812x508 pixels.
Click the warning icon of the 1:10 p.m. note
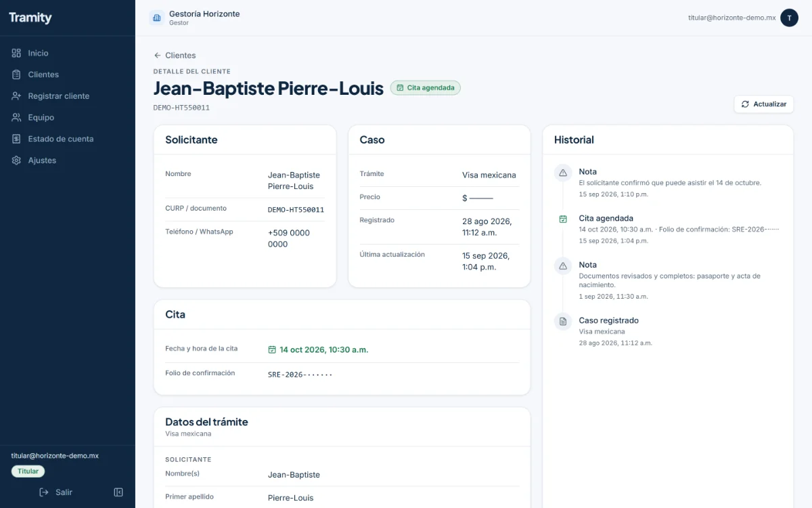point(563,173)
